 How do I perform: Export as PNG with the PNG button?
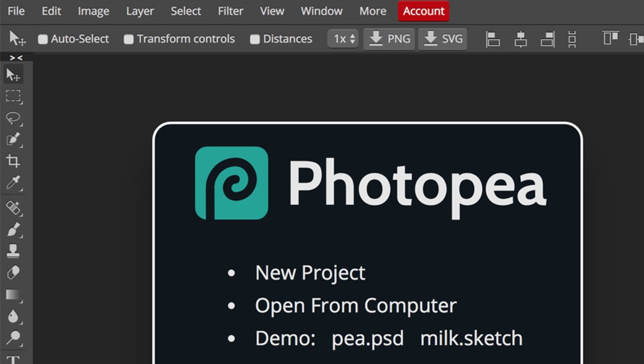tap(389, 39)
